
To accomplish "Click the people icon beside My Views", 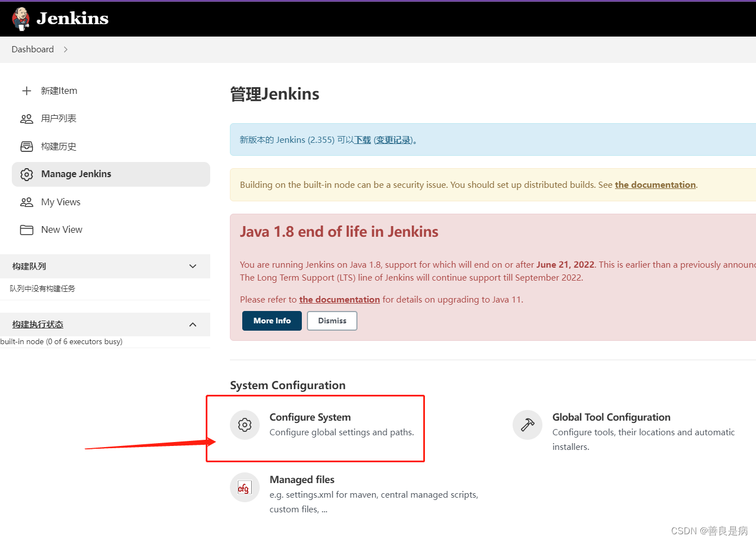I will (26, 202).
